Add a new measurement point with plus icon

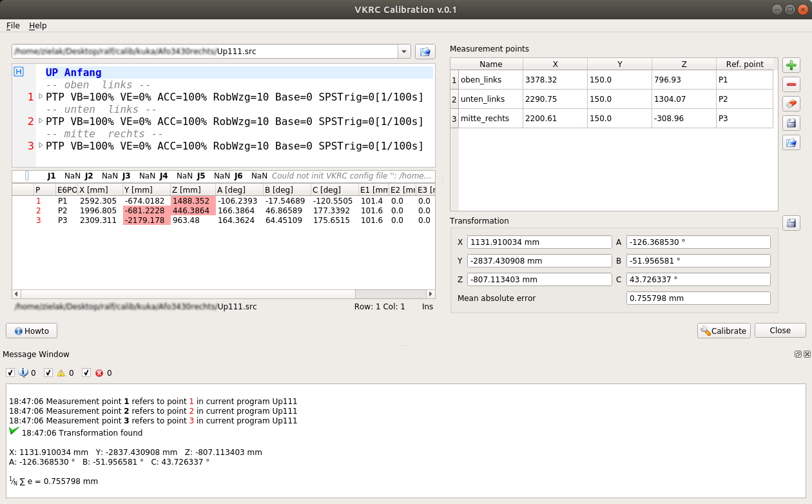pyautogui.click(x=791, y=65)
